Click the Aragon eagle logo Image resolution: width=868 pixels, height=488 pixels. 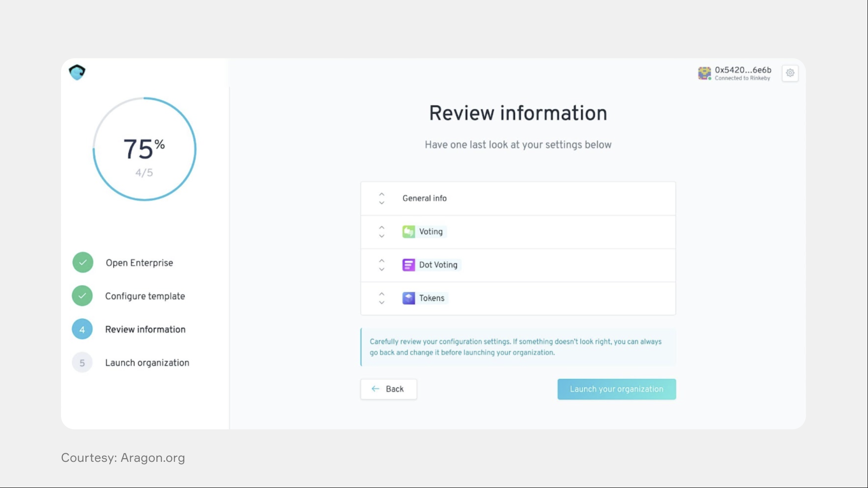(x=77, y=72)
